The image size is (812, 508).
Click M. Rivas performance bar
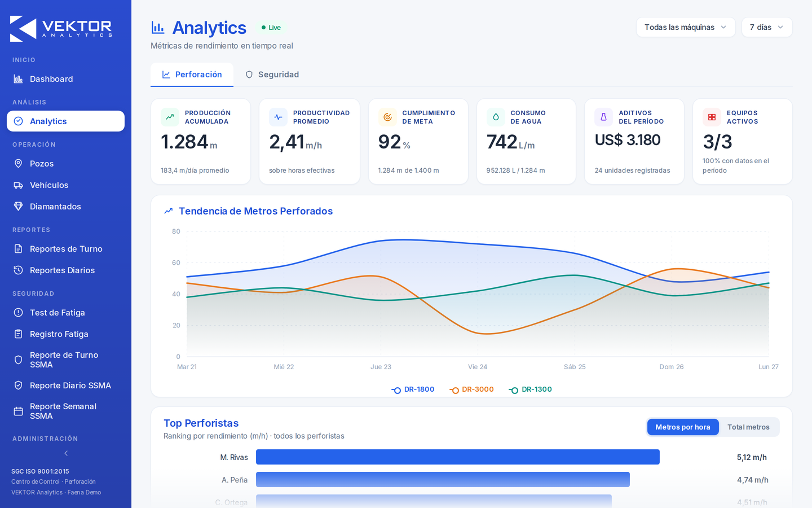[x=458, y=457]
